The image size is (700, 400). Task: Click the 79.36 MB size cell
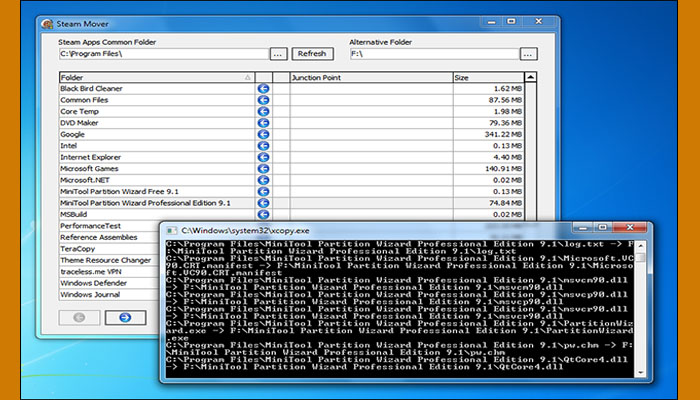[489, 123]
